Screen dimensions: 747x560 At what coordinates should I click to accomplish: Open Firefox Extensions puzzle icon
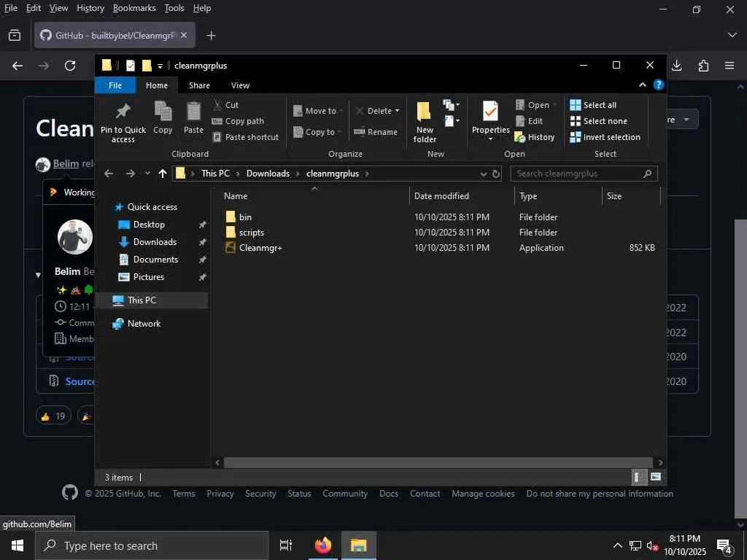[703, 66]
